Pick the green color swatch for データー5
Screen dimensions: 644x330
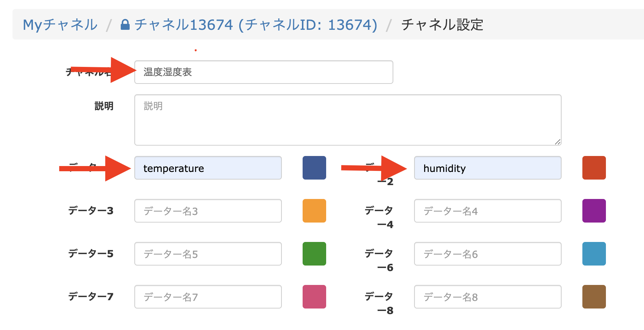point(314,254)
